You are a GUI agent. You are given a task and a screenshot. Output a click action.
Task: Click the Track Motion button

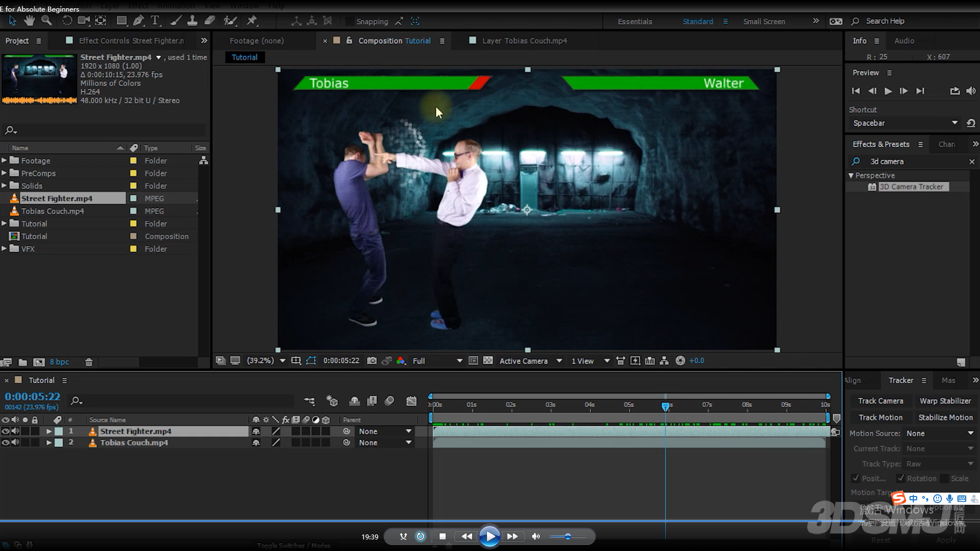[880, 417]
